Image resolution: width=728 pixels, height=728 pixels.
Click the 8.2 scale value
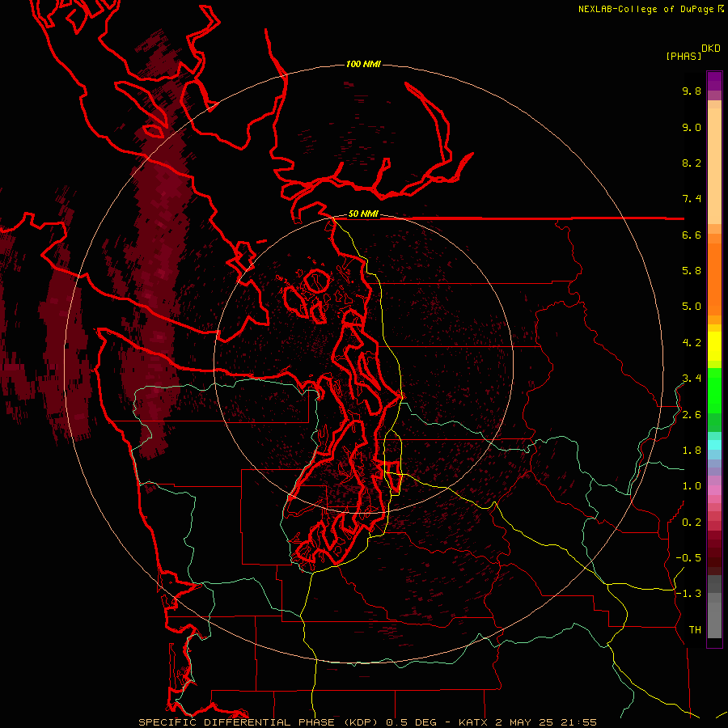pyautogui.click(x=692, y=163)
